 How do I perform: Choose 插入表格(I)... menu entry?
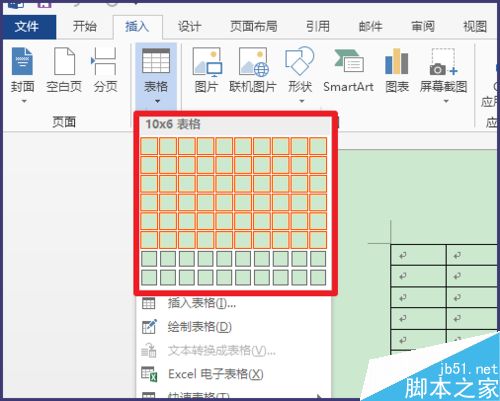233,303
